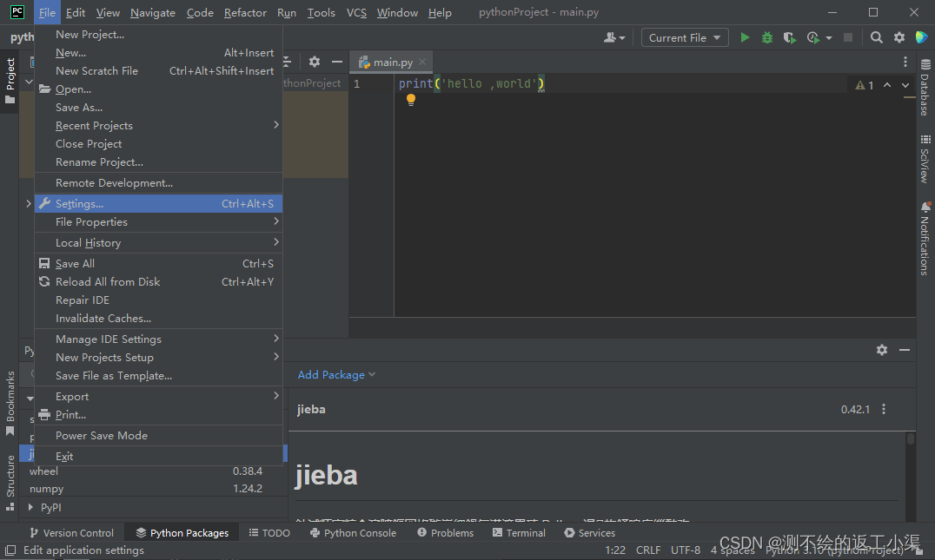Image resolution: width=935 pixels, height=560 pixels.
Task: Open Database tool window on right sidebar
Action: (x=925, y=88)
